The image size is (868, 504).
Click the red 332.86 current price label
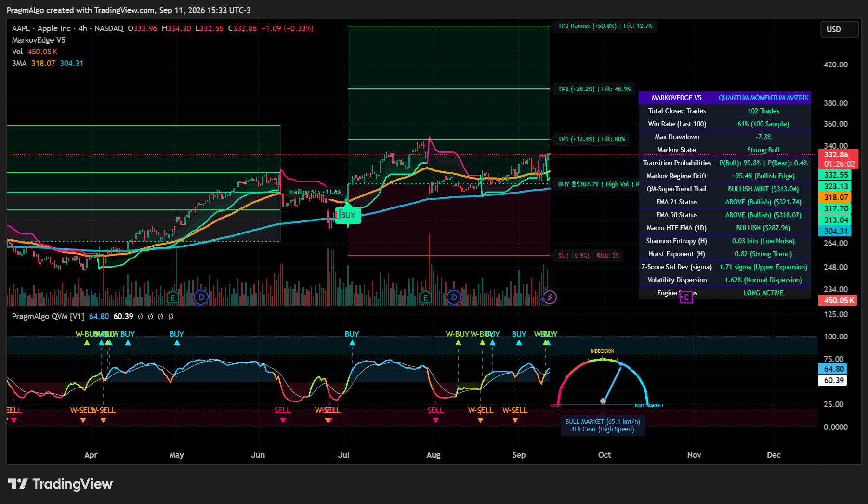[838, 159]
